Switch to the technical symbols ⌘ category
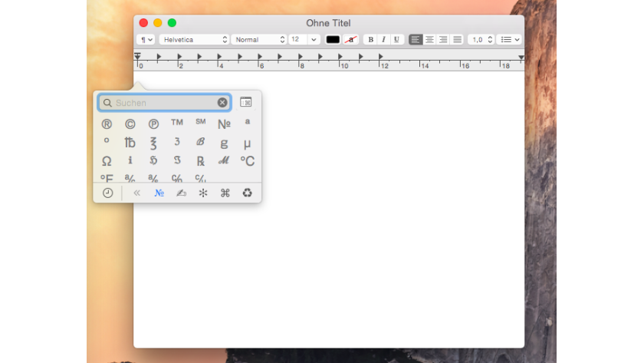644x363 pixels. (225, 193)
